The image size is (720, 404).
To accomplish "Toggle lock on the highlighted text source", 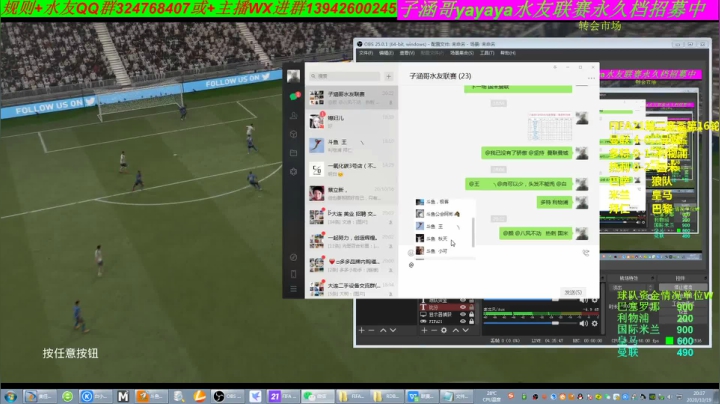I will point(471,307).
